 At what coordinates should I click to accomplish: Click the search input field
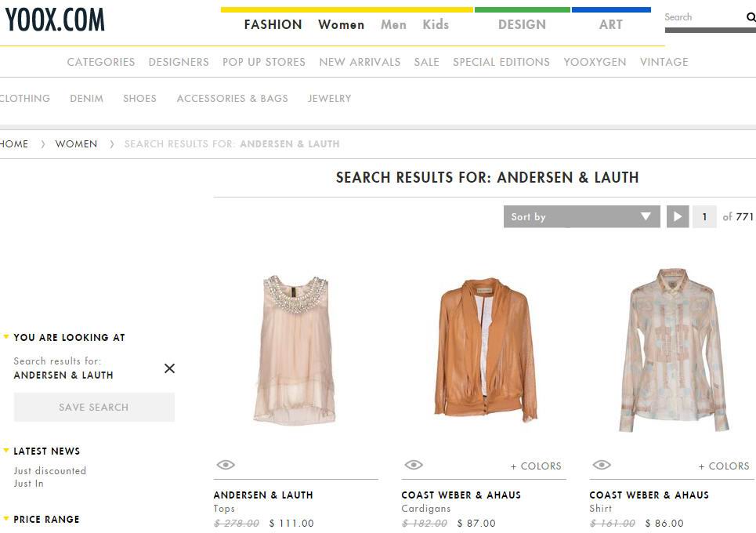704,17
